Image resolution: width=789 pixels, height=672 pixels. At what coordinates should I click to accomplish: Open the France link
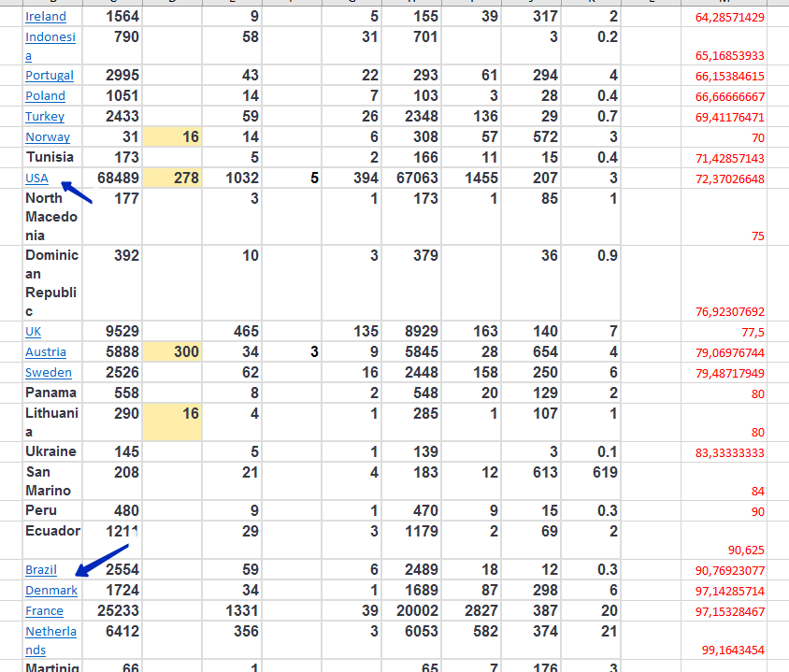point(45,611)
